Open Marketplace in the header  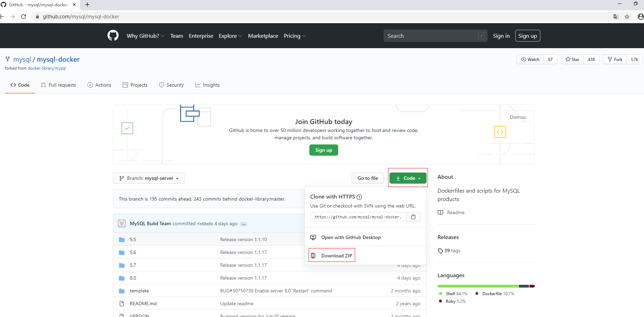(263, 36)
